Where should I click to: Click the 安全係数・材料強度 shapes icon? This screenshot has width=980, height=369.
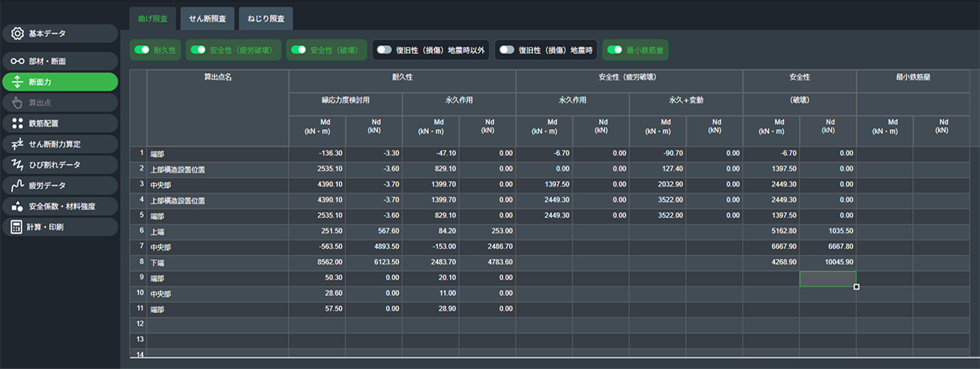17,206
